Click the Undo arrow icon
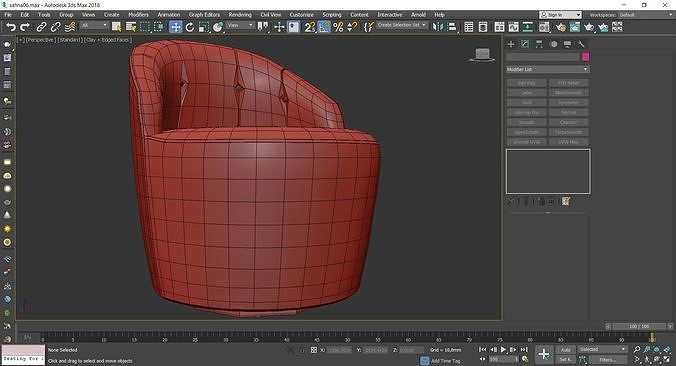This screenshot has width=676, height=366. coord(11,27)
